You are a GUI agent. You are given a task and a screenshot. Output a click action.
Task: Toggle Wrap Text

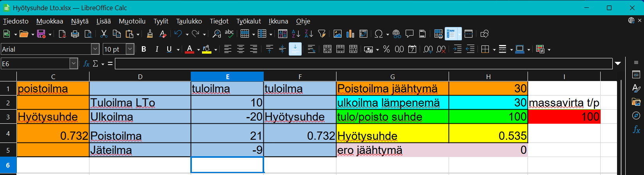tap(311, 49)
